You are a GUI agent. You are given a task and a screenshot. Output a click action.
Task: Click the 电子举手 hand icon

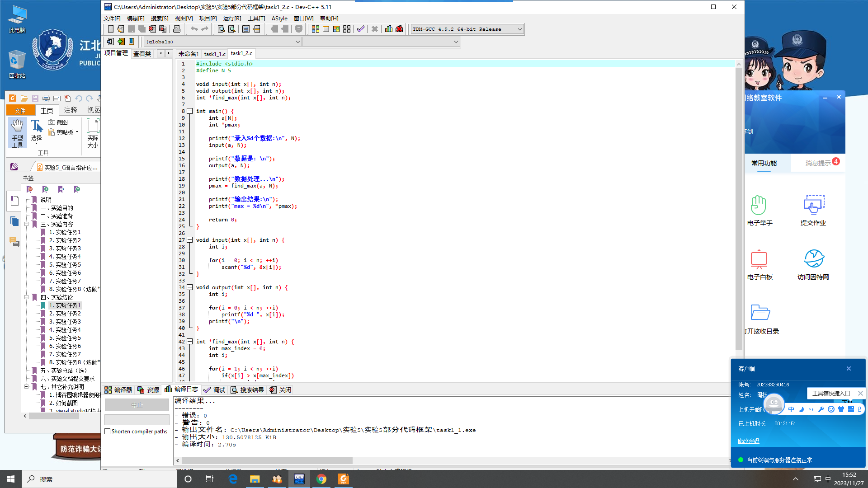(x=759, y=206)
